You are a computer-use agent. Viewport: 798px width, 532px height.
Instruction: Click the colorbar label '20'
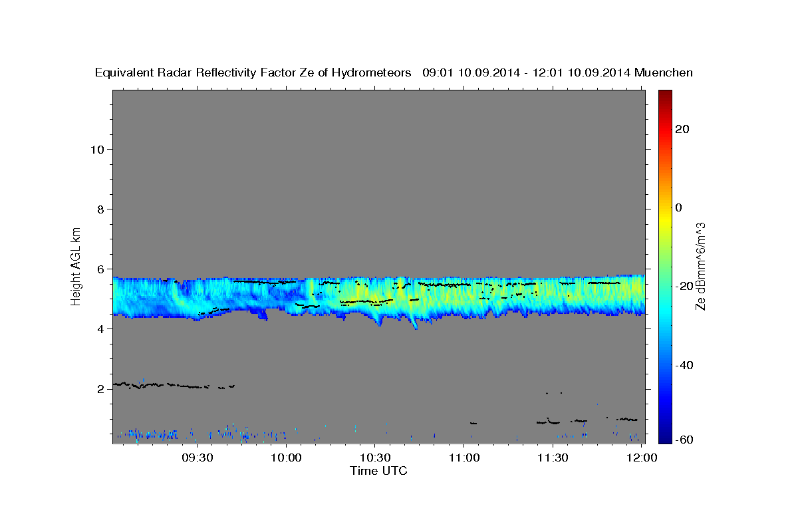682,129
